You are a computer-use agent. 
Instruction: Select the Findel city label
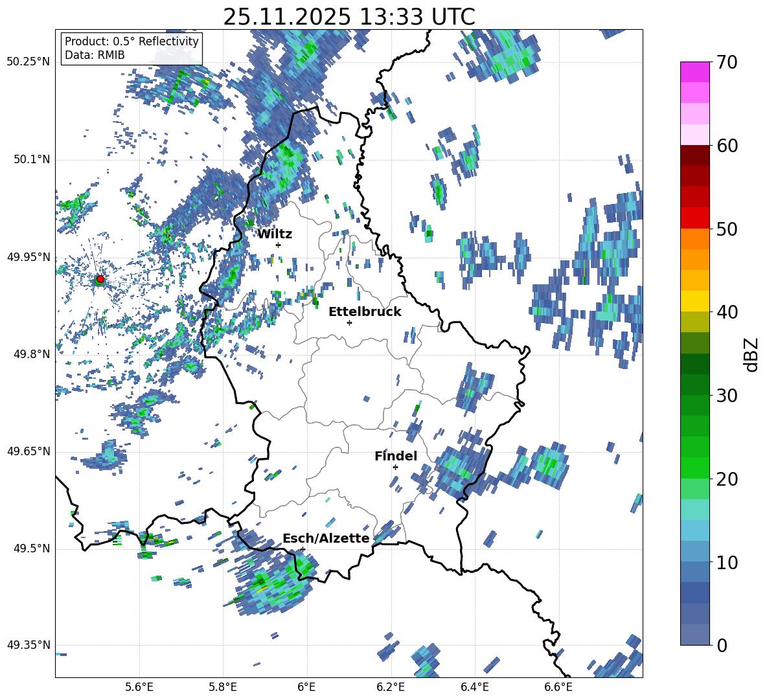click(396, 456)
